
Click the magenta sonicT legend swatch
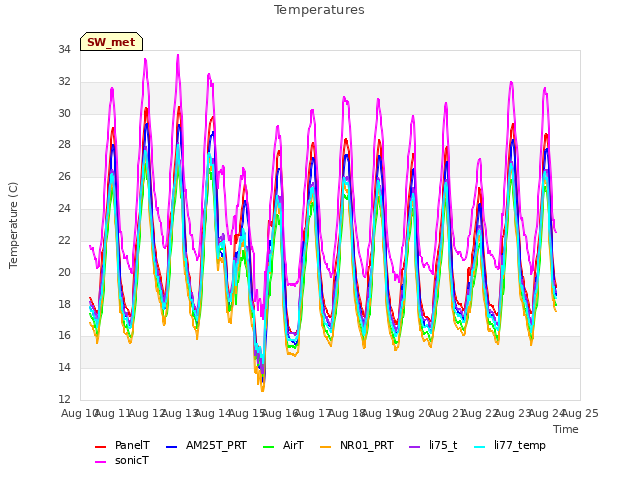[100, 462]
